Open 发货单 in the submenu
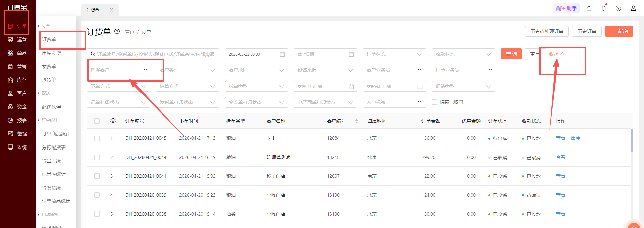This screenshot has height=228, width=644. pyautogui.click(x=49, y=66)
